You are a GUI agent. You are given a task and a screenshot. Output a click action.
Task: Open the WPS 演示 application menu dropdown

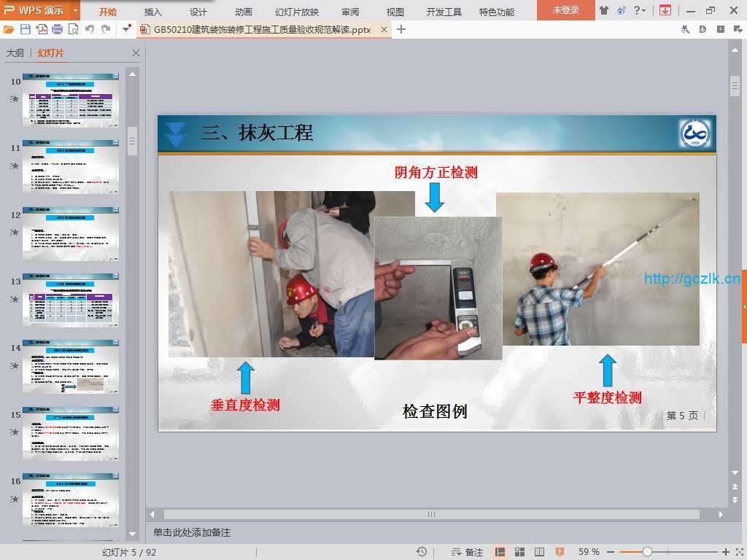(76, 10)
